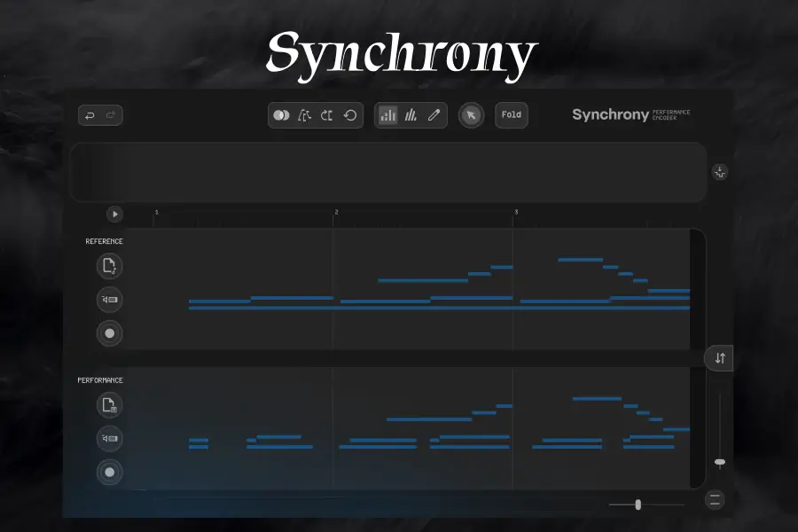Click the import icon beside the top waveform area
The image size is (798, 532).
[x=720, y=174]
